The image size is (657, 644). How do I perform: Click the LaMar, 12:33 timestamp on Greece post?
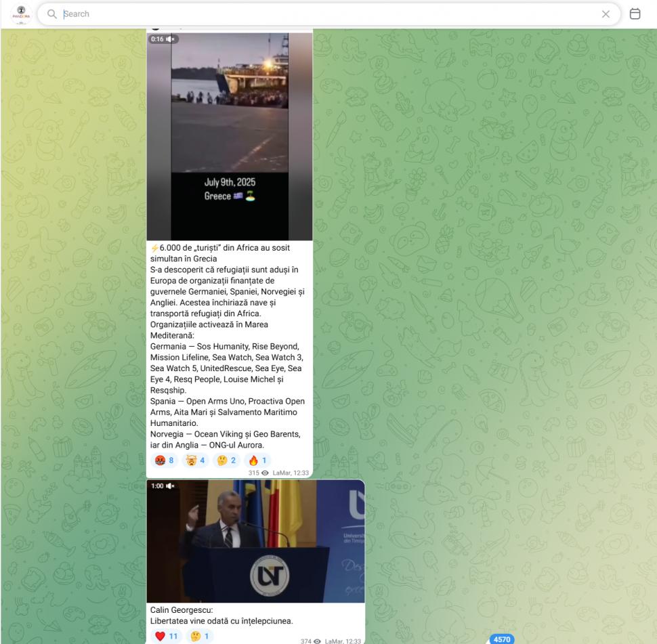click(x=290, y=473)
